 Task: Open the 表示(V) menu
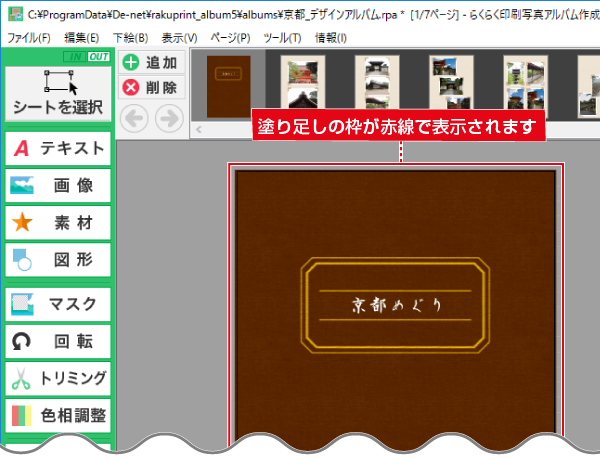[x=179, y=38]
